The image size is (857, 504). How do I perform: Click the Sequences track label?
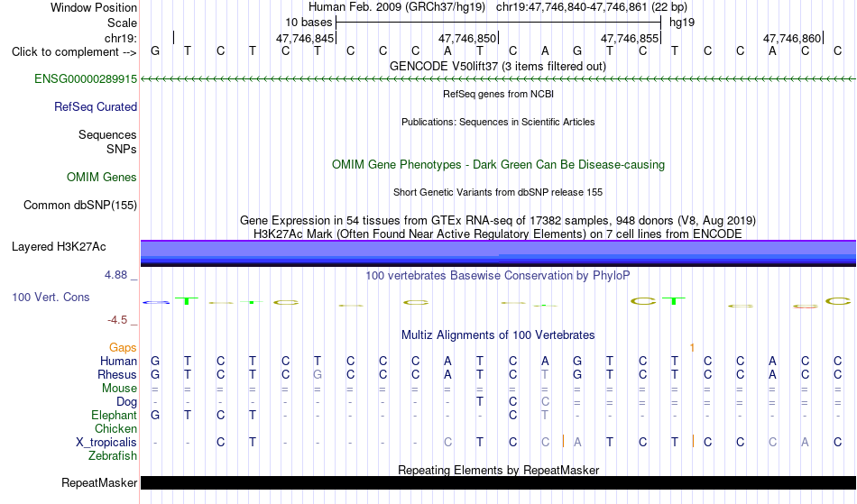click(107, 135)
